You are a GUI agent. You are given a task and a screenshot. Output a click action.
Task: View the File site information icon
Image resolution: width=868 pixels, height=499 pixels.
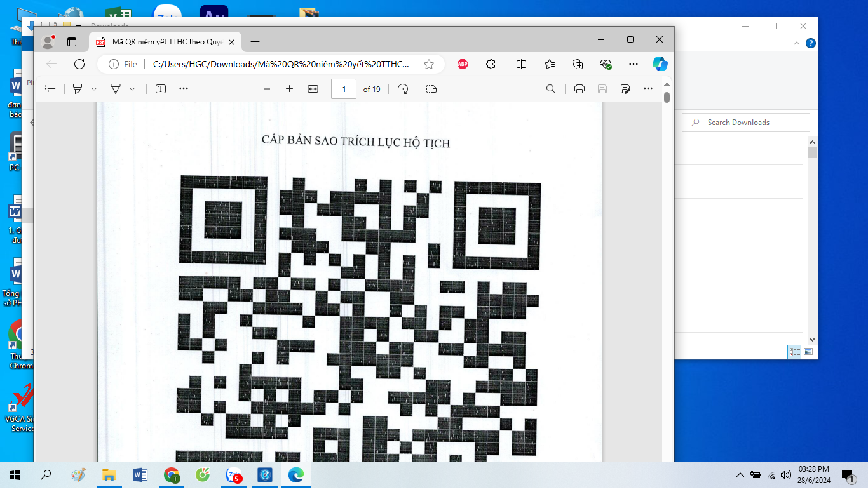123,64
